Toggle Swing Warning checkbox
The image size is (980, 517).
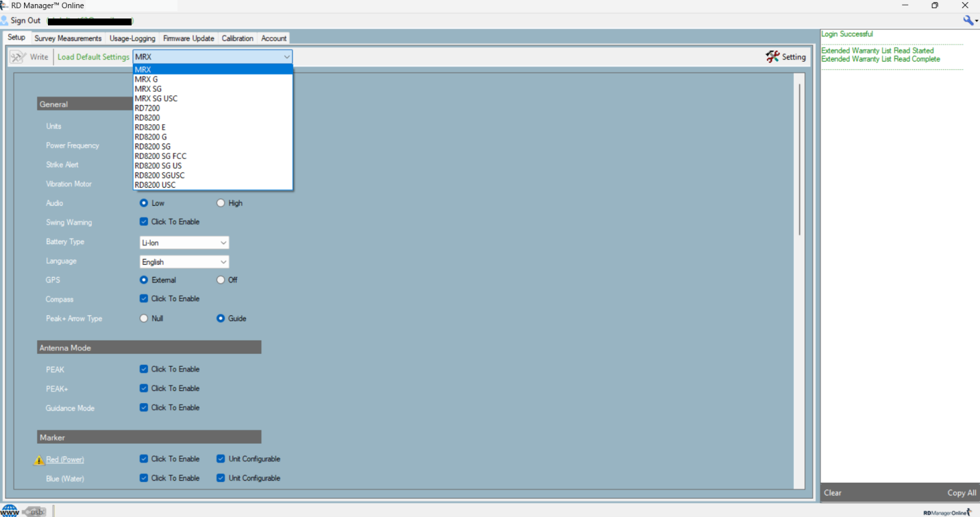(x=144, y=221)
